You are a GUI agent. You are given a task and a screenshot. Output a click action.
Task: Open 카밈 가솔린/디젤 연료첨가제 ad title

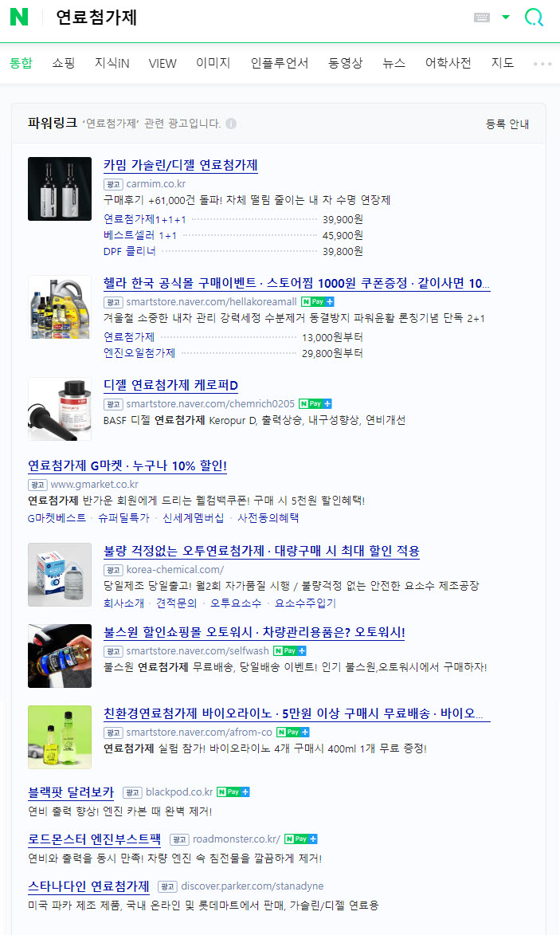181,165
